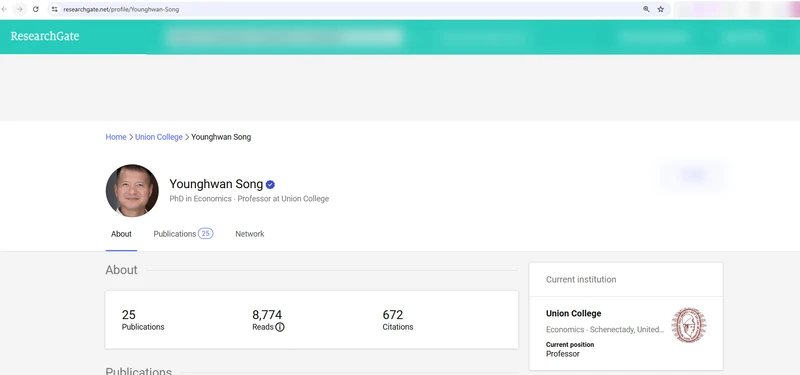Click the Union College seal logo
This screenshot has width=800, height=375.
coord(688,325)
